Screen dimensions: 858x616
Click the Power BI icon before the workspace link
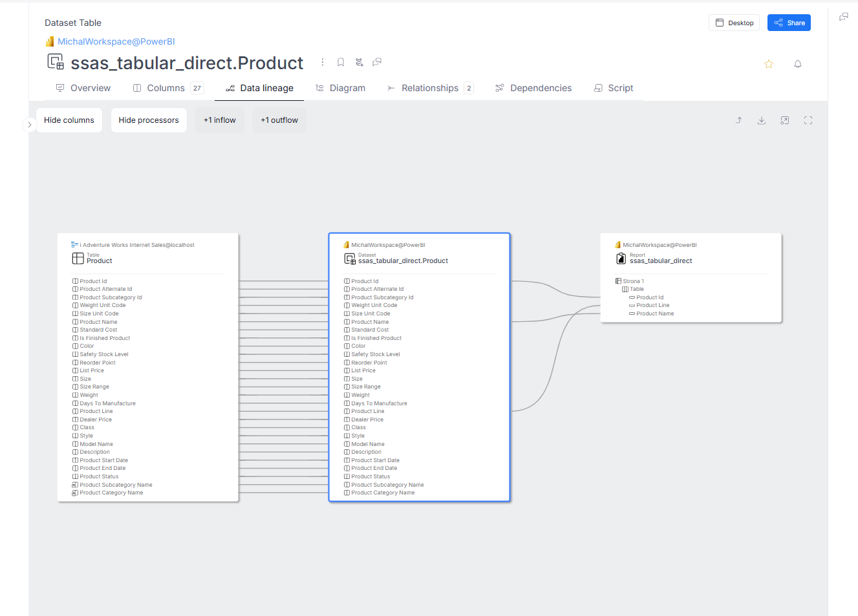tap(50, 41)
